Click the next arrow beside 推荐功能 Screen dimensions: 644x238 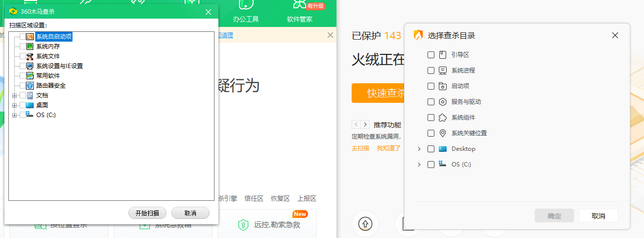365,124
